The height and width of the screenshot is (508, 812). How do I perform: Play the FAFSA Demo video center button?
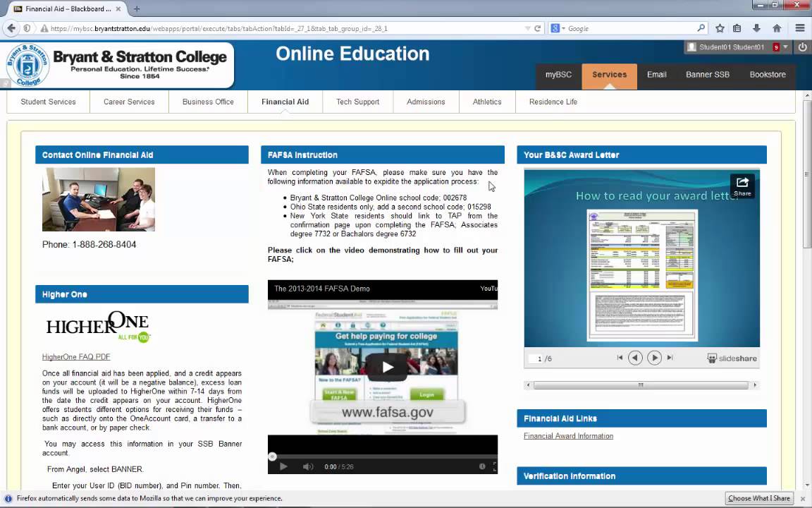(x=387, y=367)
